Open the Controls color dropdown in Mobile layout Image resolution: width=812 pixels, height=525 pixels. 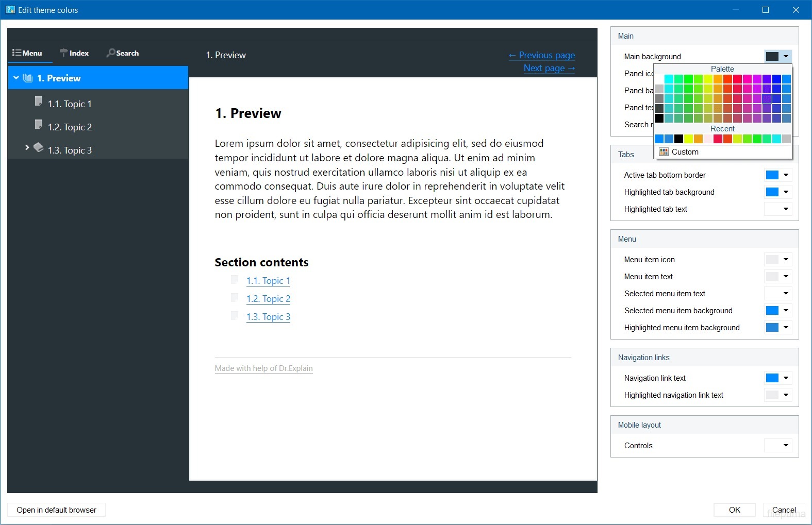(x=786, y=446)
